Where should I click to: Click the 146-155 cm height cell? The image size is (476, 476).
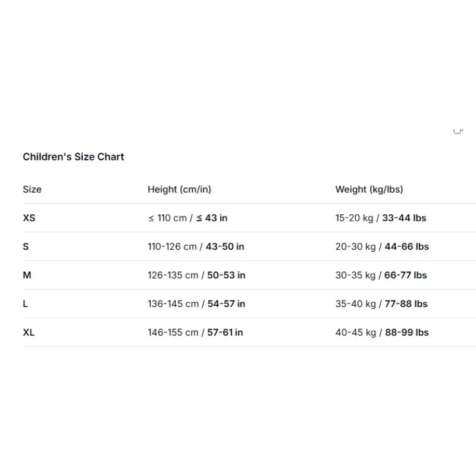point(195,333)
